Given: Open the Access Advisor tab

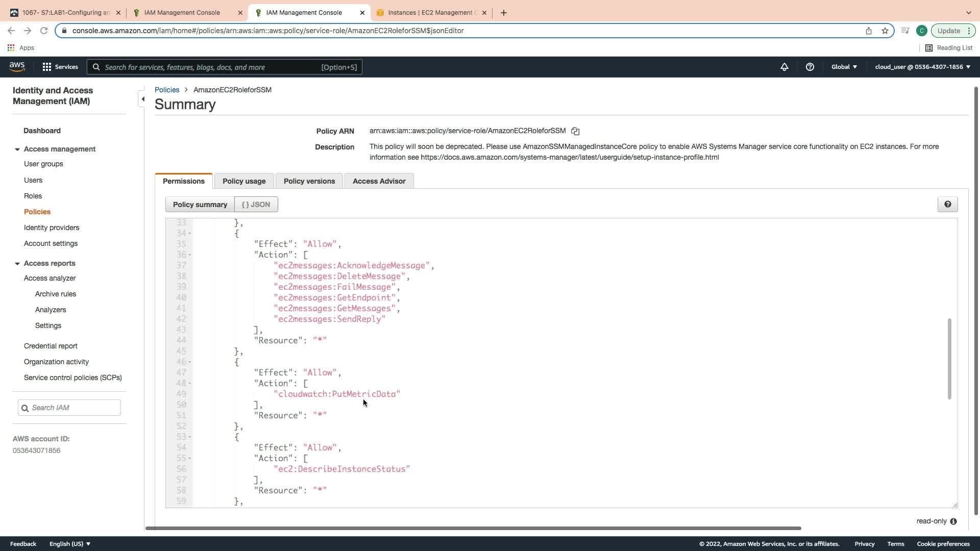Looking at the screenshot, I should tap(379, 181).
